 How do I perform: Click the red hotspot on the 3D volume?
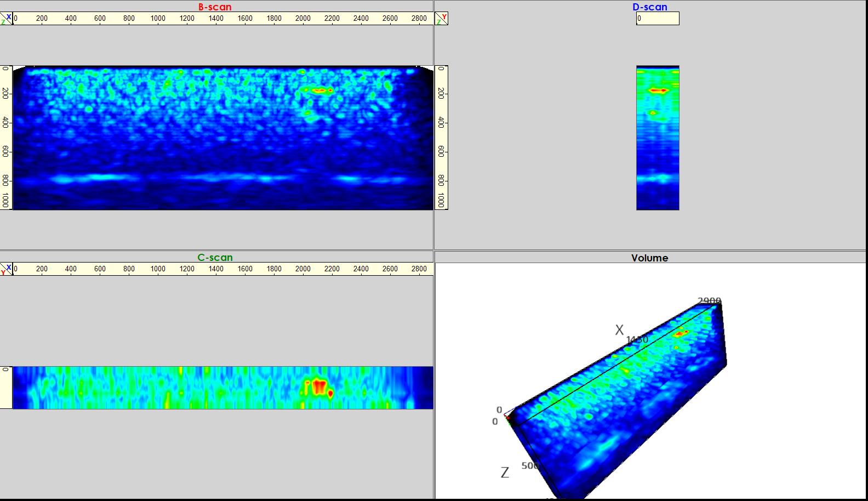(681, 333)
